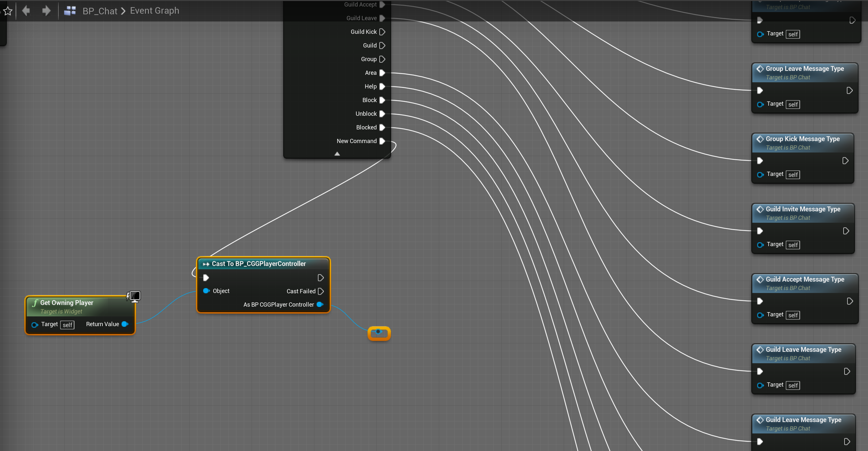Navigate forward with the right arrow

(x=46, y=11)
